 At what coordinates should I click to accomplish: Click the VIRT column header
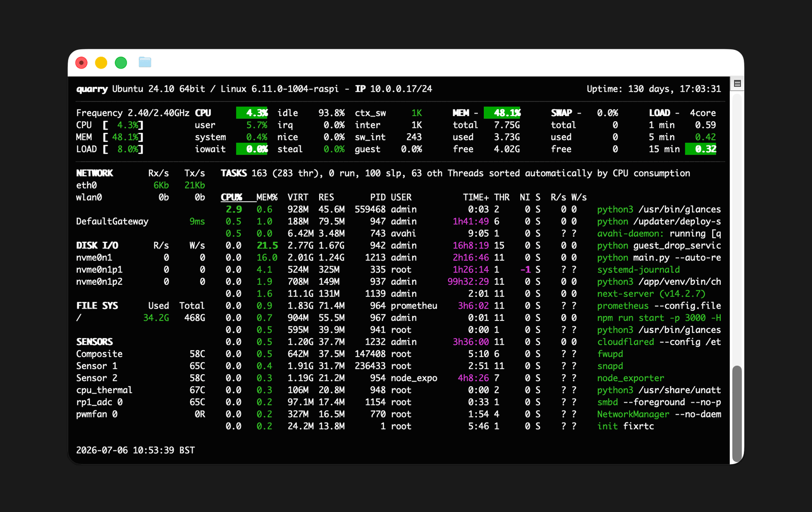click(x=298, y=197)
